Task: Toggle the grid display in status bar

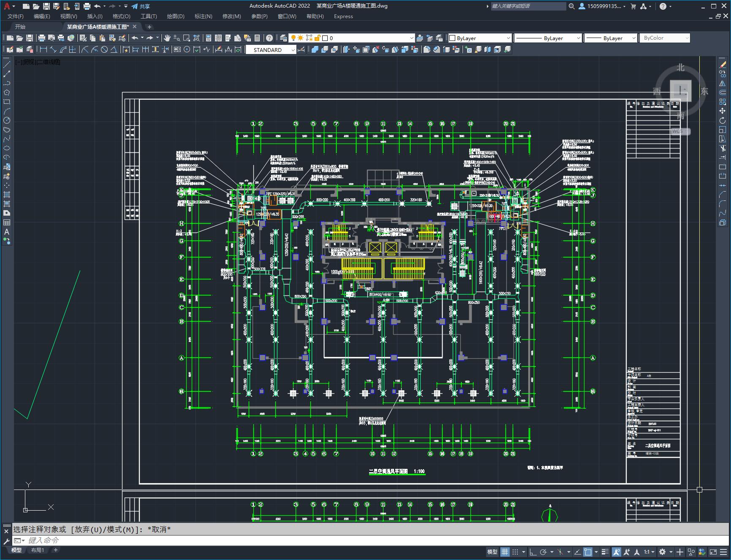Action: click(x=505, y=552)
